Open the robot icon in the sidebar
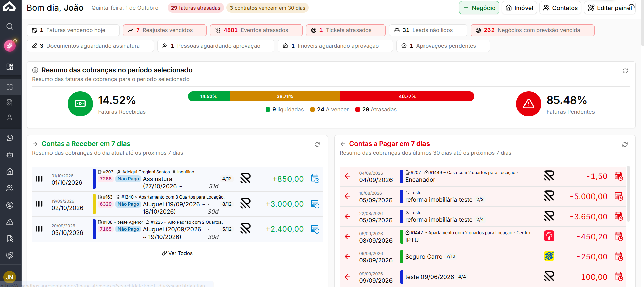Viewport: 644px width, 287px height. tap(10, 155)
